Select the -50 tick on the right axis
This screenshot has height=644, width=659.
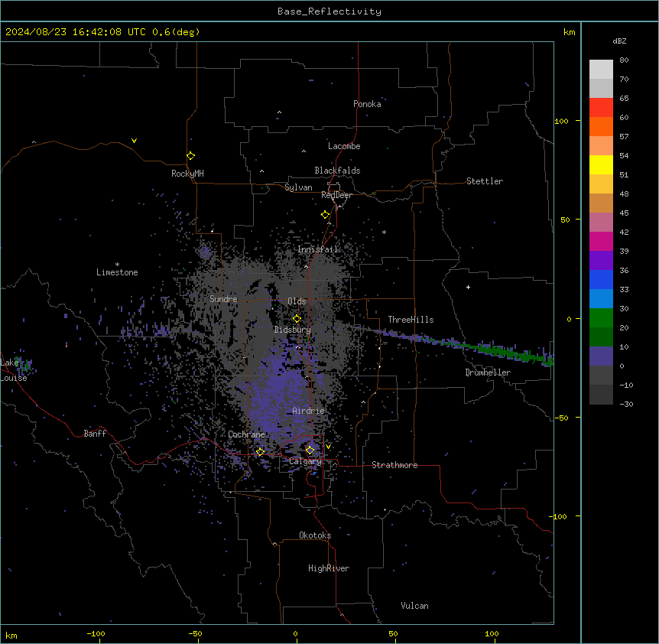coord(562,418)
